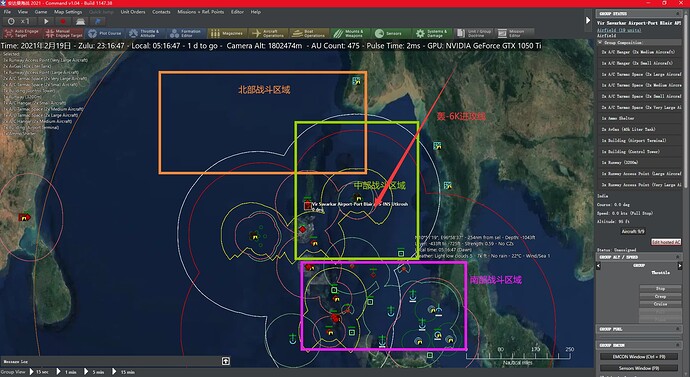
Task: Click the red record button
Action: tap(63, 21)
